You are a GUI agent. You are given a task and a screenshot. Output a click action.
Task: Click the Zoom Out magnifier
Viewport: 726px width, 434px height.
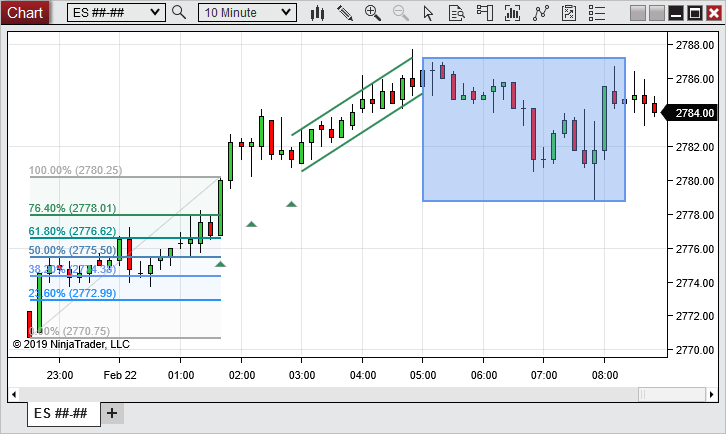point(401,13)
